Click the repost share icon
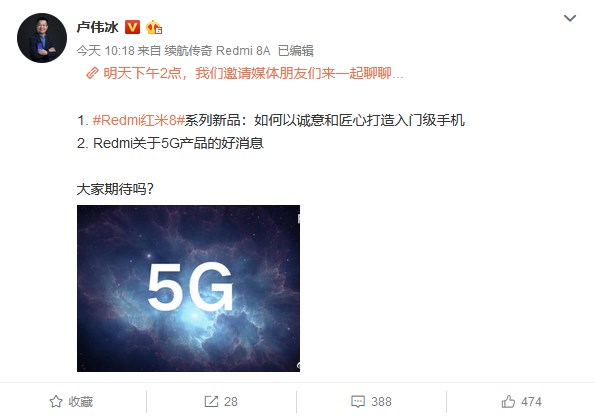This screenshot has height=417, width=595. (211, 401)
